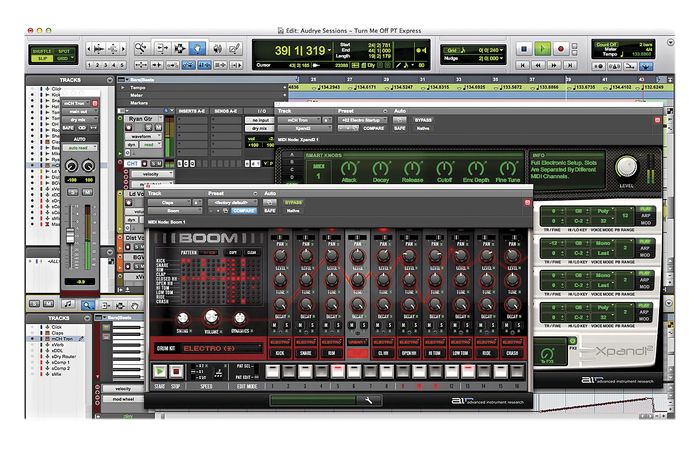700x452 pixels.
Task: Open the Grid value dropdown
Action: [502, 50]
